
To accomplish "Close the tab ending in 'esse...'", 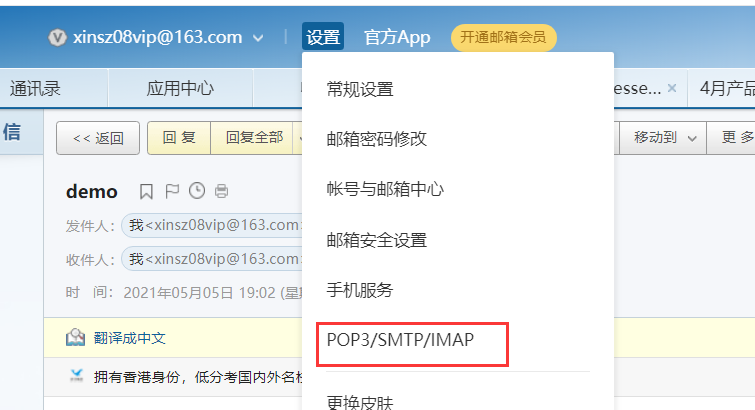I will (672, 88).
